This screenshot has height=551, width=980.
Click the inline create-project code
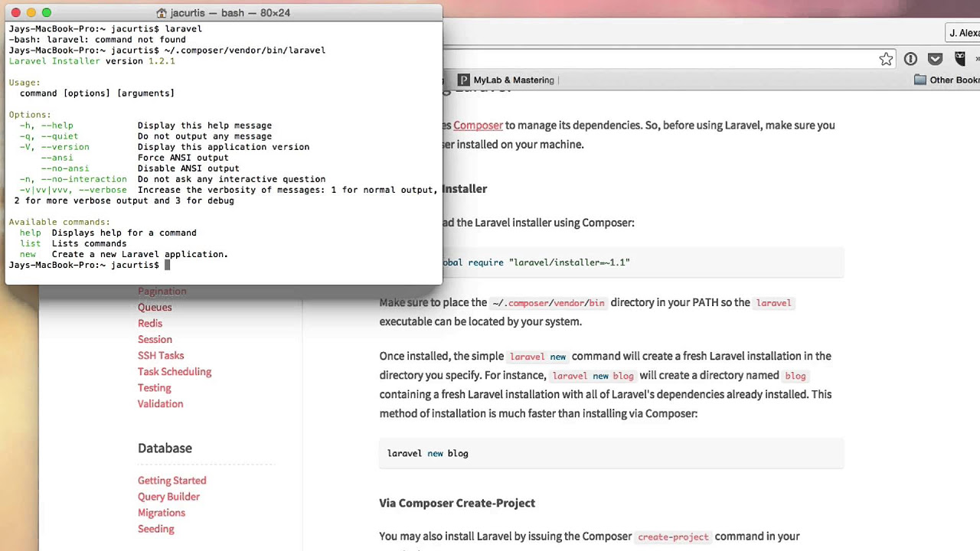pos(673,537)
